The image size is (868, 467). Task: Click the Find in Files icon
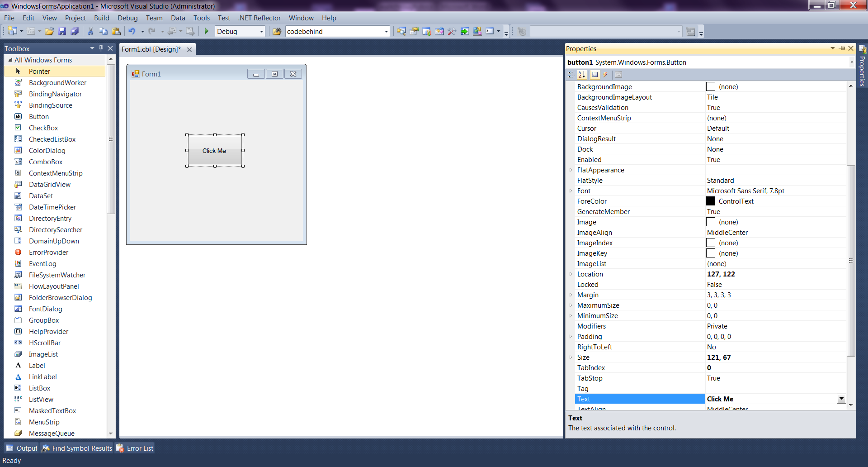277,31
